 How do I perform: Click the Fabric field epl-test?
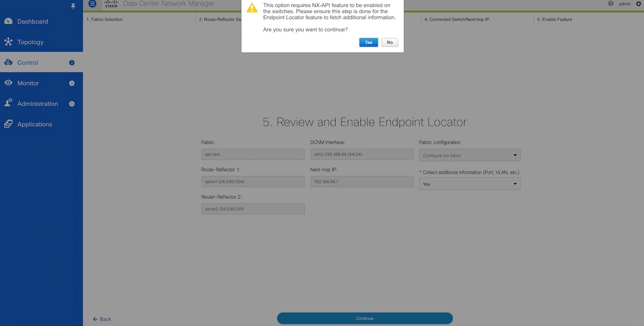pos(253,154)
